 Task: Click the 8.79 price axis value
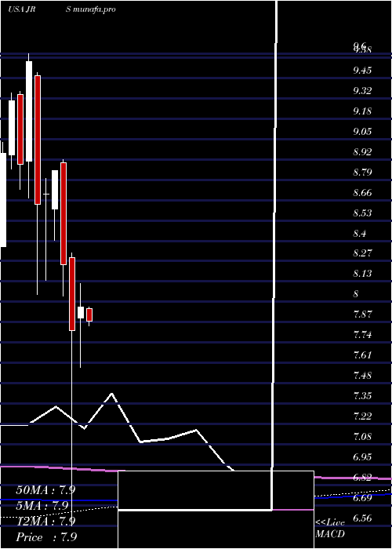[362, 173]
